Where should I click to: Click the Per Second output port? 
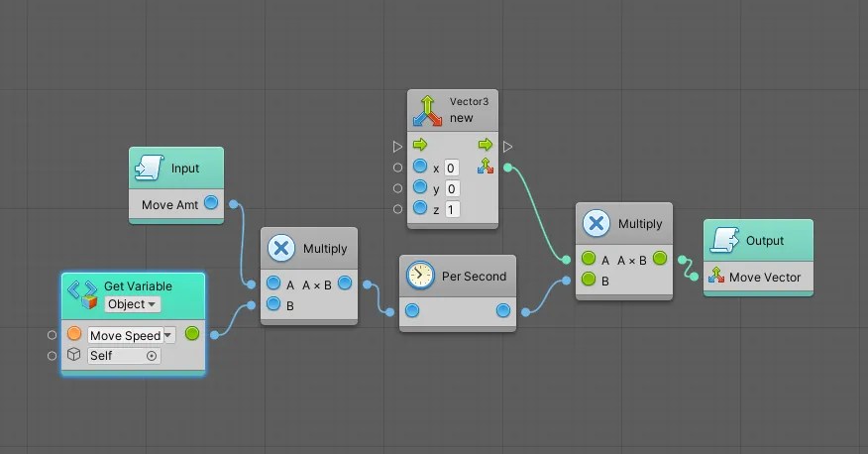[x=503, y=310]
